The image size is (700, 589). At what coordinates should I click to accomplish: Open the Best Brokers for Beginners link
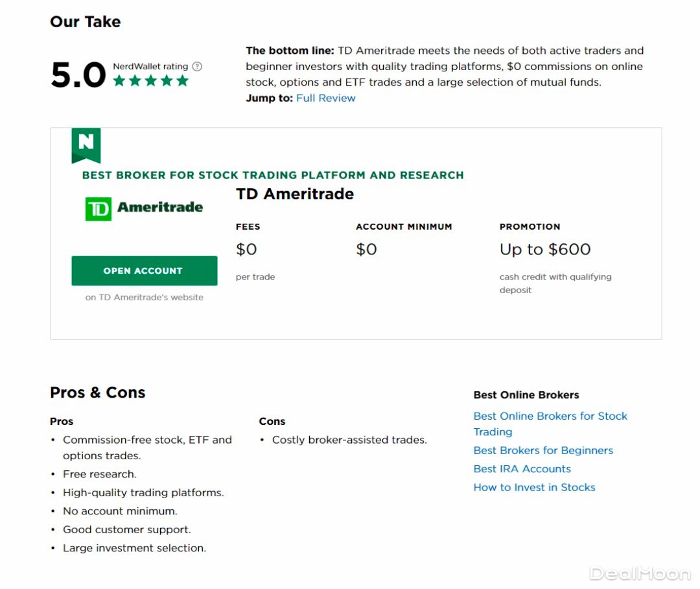pyautogui.click(x=543, y=450)
